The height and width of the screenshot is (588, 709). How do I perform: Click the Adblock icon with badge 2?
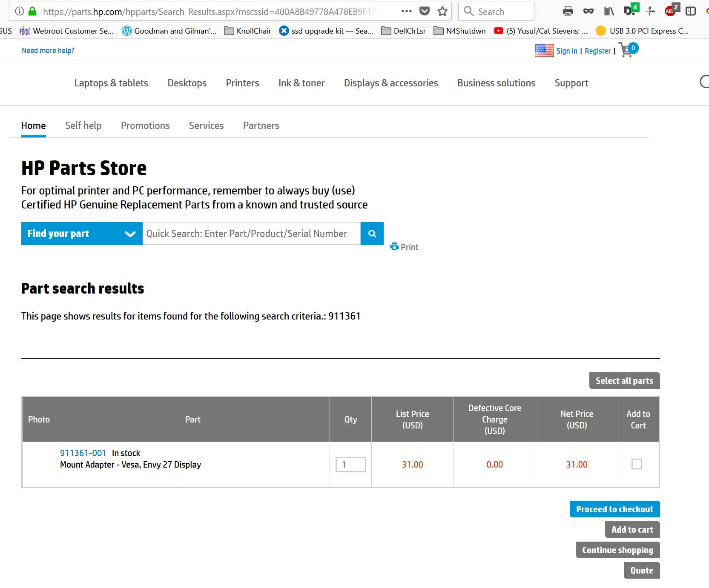[x=672, y=10]
